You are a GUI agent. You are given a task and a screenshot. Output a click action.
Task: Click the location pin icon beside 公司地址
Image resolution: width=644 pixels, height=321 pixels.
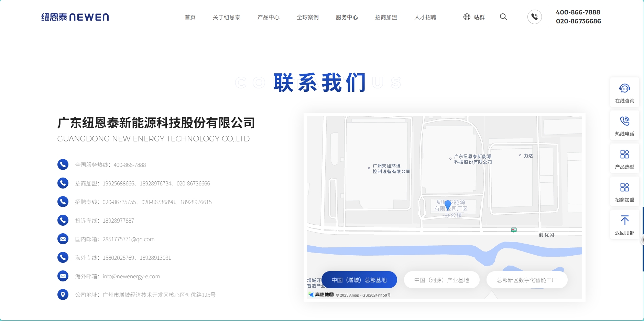(63, 295)
